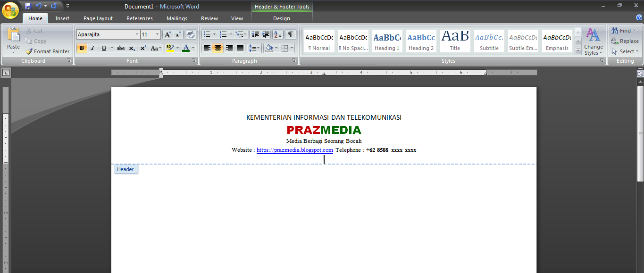Open the Borders dropdown arrow
This screenshot has height=273, width=644.
click(x=292, y=48)
